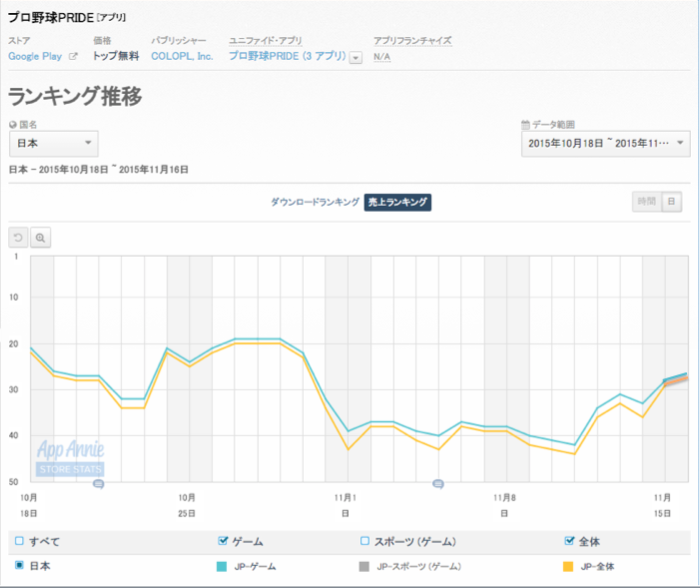The image size is (700, 588).
Task: Click the JP-スポーツ (ゲーム) gray swatch
Action: pos(363,567)
